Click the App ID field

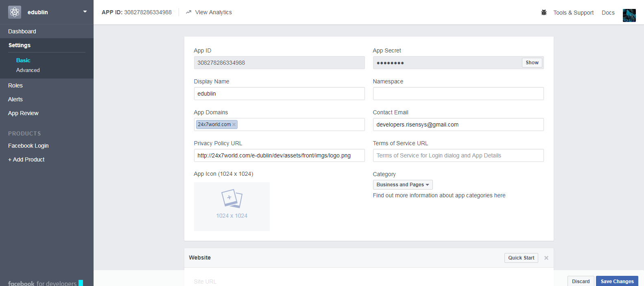279,63
